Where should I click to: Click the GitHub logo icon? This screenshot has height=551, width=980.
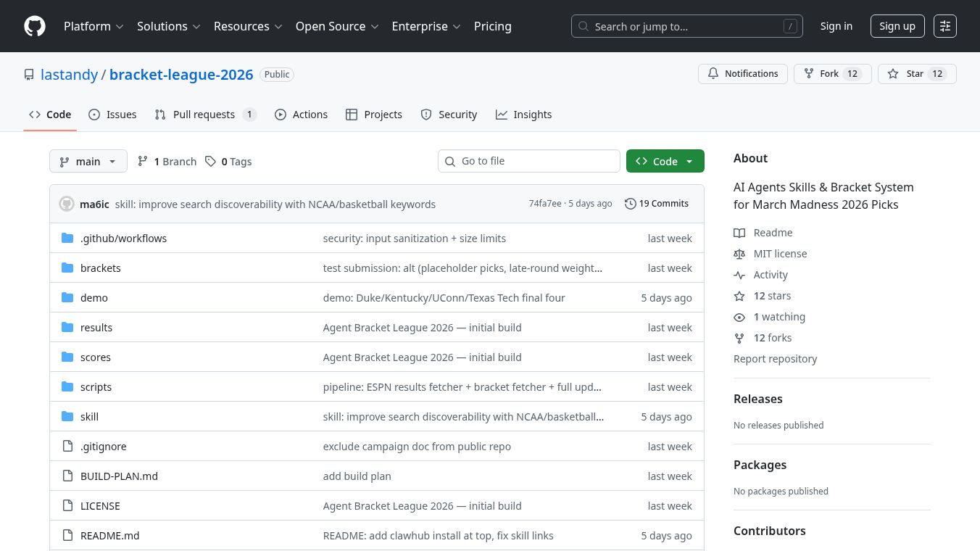(35, 26)
